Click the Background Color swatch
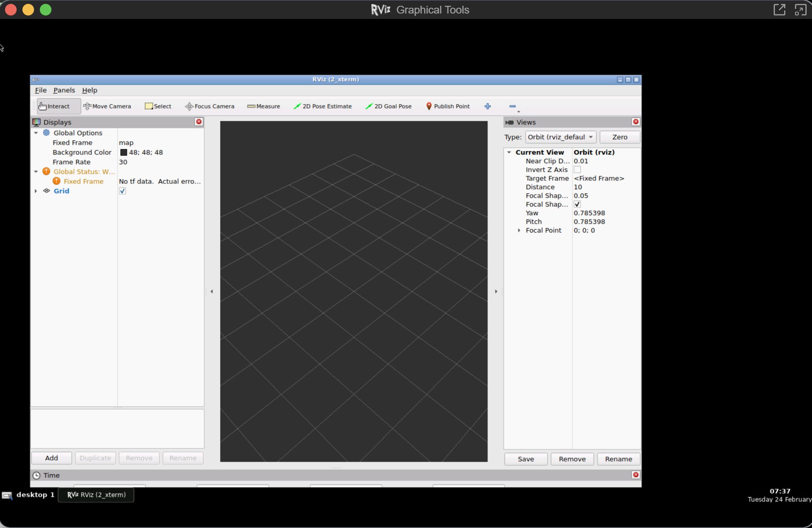The width and height of the screenshot is (812, 528). [124, 152]
